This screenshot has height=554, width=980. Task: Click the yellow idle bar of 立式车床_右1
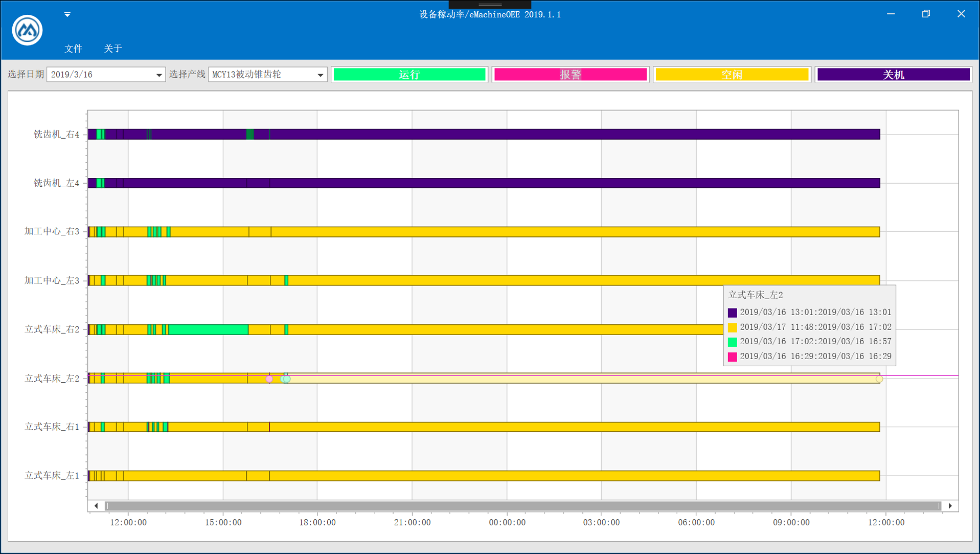click(575, 427)
